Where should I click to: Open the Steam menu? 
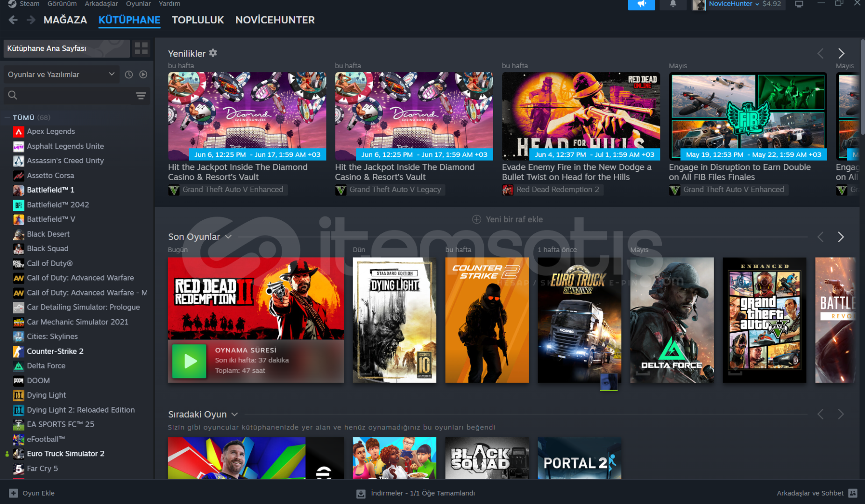tap(29, 4)
